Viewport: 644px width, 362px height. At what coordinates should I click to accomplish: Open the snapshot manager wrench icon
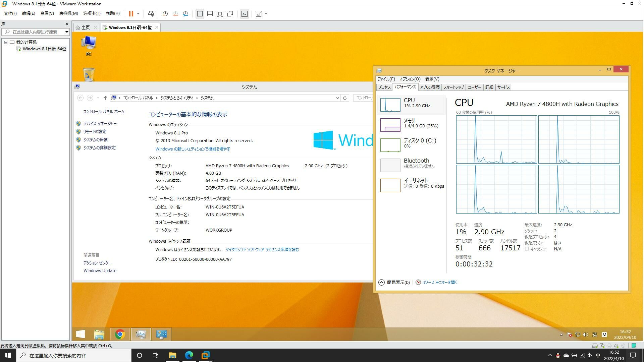pos(185,14)
